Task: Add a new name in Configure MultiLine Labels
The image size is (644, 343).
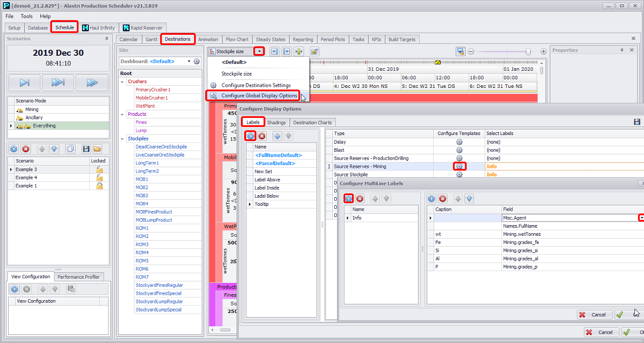Action: pyautogui.click(x=348, y=198)
